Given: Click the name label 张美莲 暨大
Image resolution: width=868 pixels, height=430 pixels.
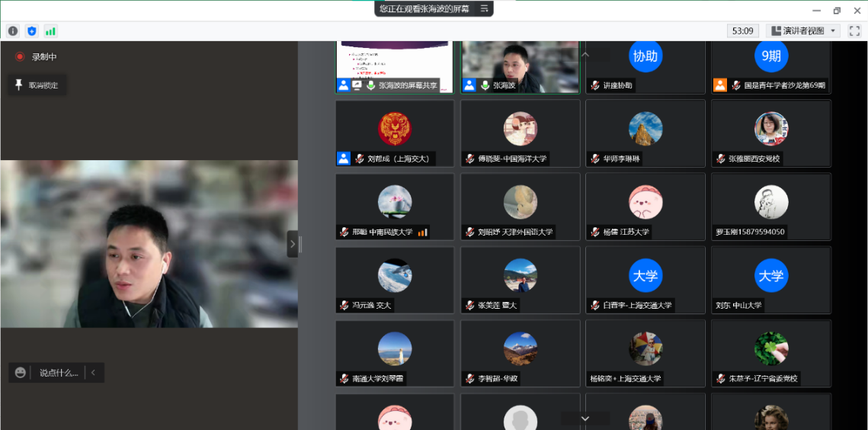Looking at the screenshot, I should coord(498,305).
